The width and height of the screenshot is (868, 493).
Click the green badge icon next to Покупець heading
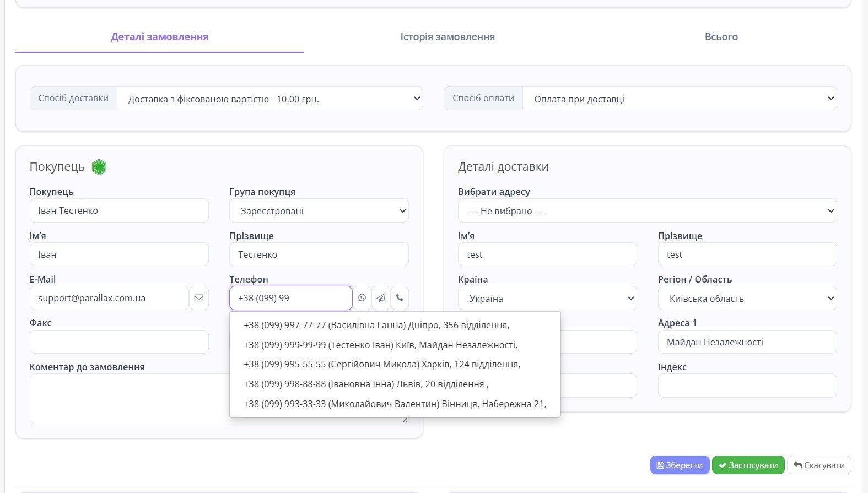coord(99,167)
